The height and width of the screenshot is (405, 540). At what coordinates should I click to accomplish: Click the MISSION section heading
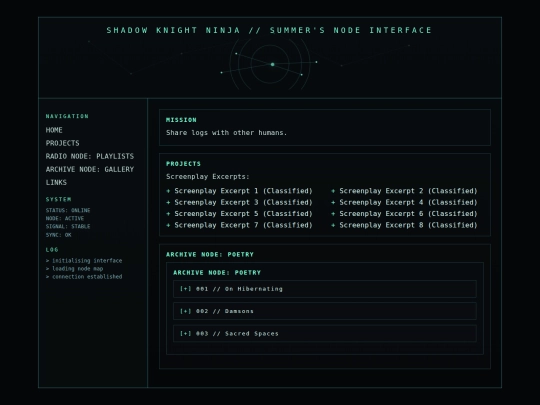point(181,120)
